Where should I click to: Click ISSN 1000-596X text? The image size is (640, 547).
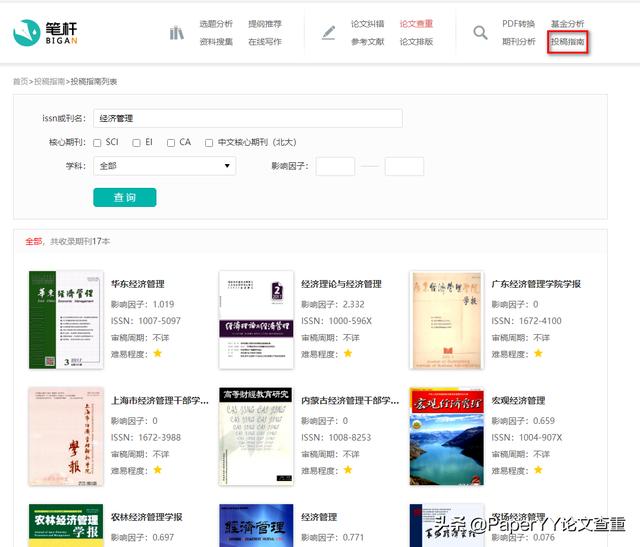[336, 321]
